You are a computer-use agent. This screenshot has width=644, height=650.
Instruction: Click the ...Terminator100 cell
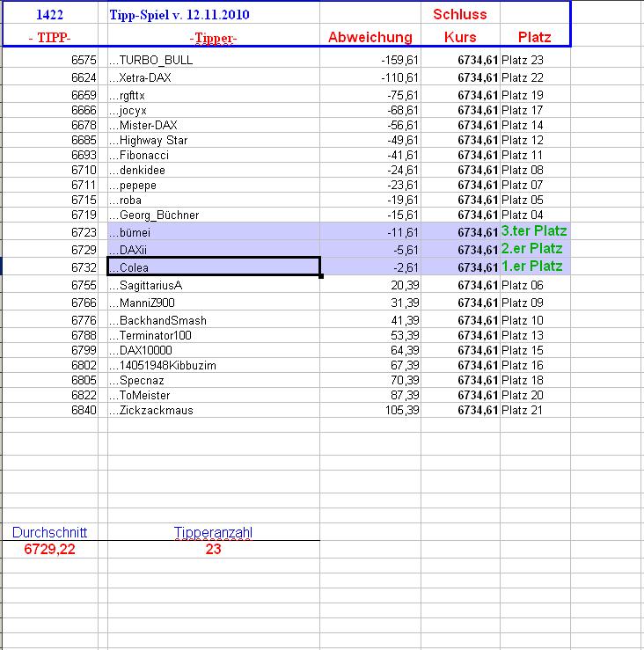click(x=214, y=335)
